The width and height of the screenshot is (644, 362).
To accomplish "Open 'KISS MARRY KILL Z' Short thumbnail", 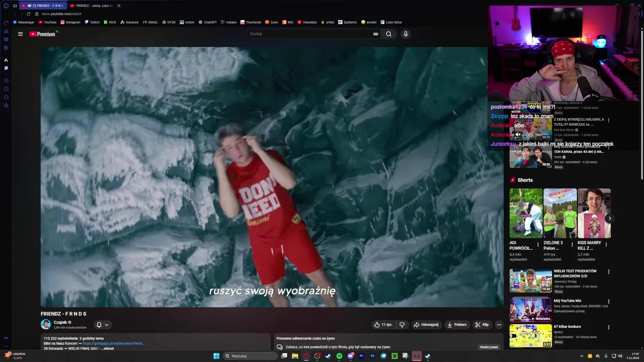I will tap(594, 213).
